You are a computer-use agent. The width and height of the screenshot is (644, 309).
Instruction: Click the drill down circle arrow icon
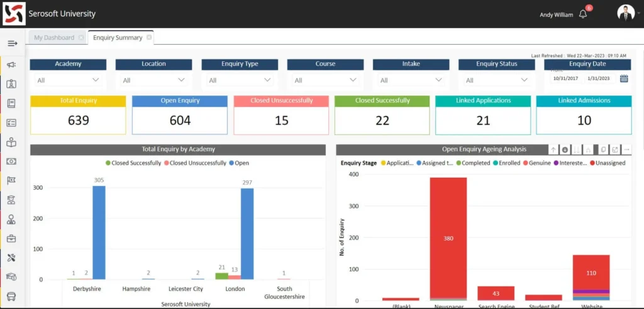565,149
